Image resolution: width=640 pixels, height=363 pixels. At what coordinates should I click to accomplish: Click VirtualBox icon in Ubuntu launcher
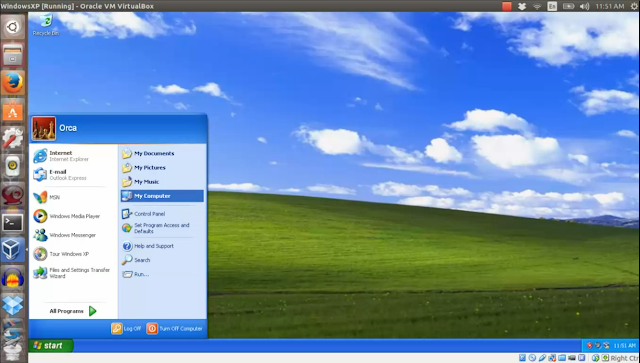click(x=13, y=249)
